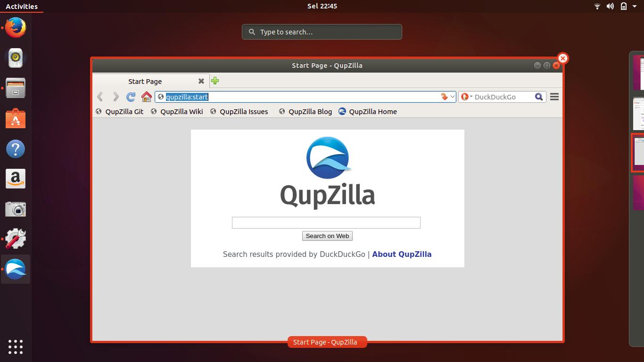The image size is (644, 362).
Task: Click the Search on Web button
Action: click(x=327, y=236)
